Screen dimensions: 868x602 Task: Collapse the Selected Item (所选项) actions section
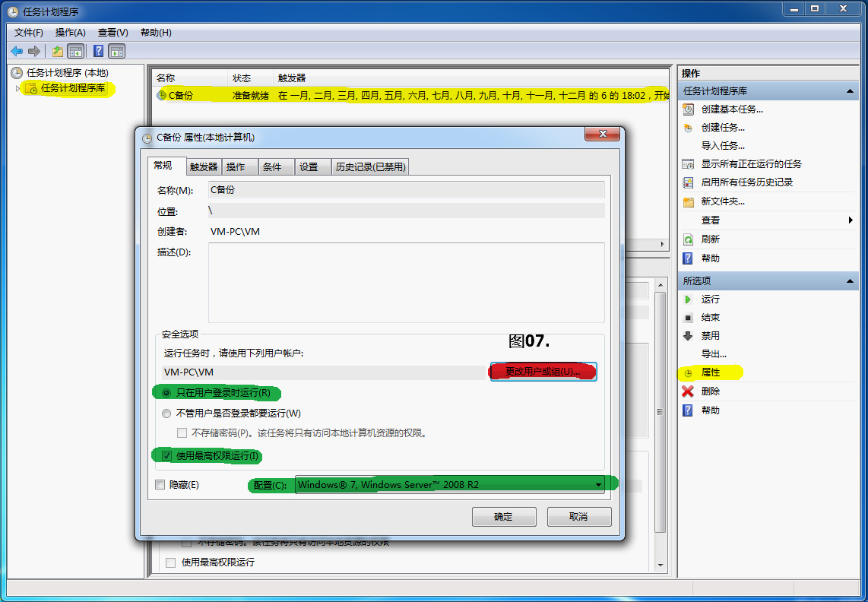(851, 281)
